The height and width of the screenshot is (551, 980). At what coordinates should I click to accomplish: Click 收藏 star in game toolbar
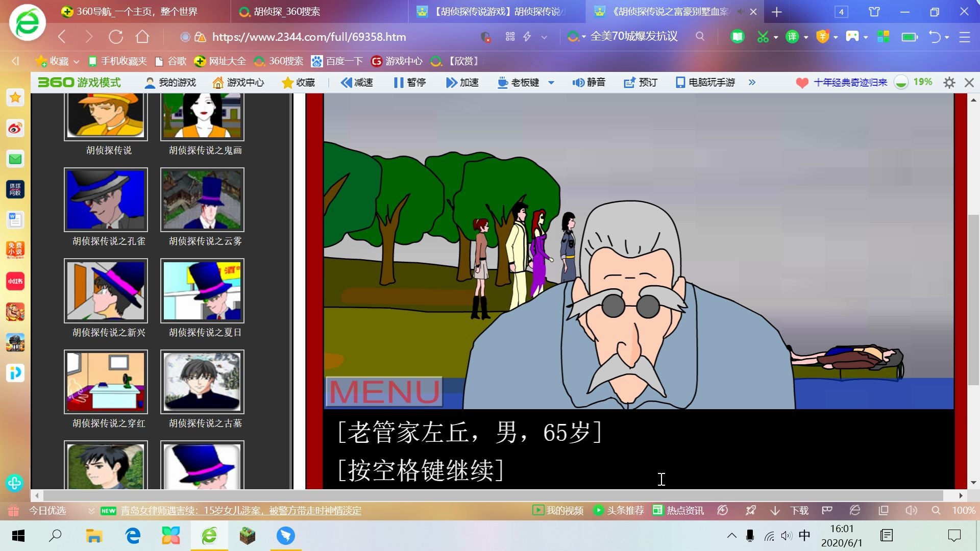pyautogui.click(x=299, y=82)
